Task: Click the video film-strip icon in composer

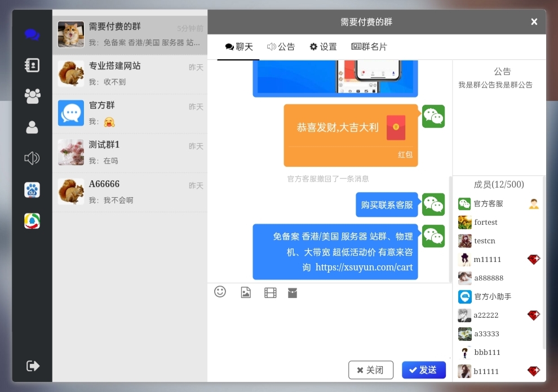Action: (x=270, y=292)
